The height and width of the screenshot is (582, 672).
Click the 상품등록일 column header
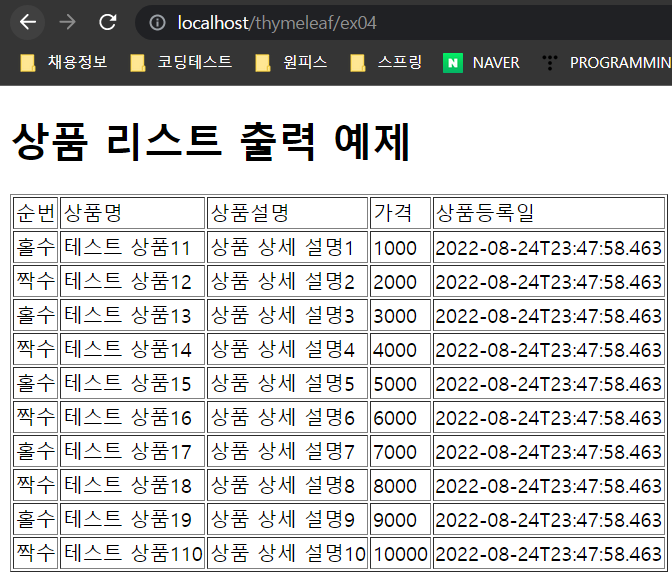pos(549,213)
